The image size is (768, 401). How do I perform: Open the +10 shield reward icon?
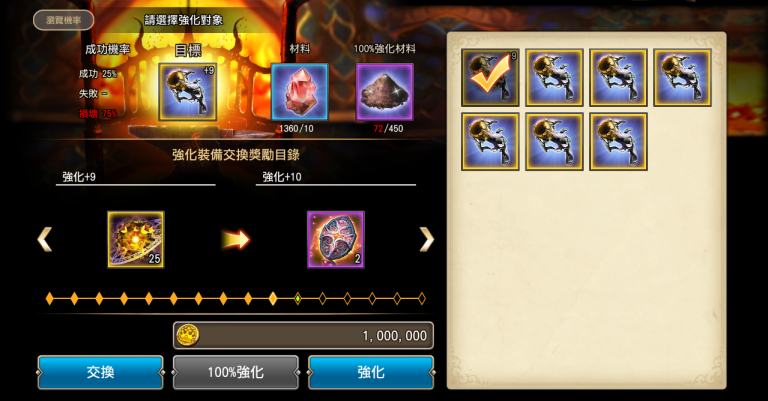(x=336, y=239)
